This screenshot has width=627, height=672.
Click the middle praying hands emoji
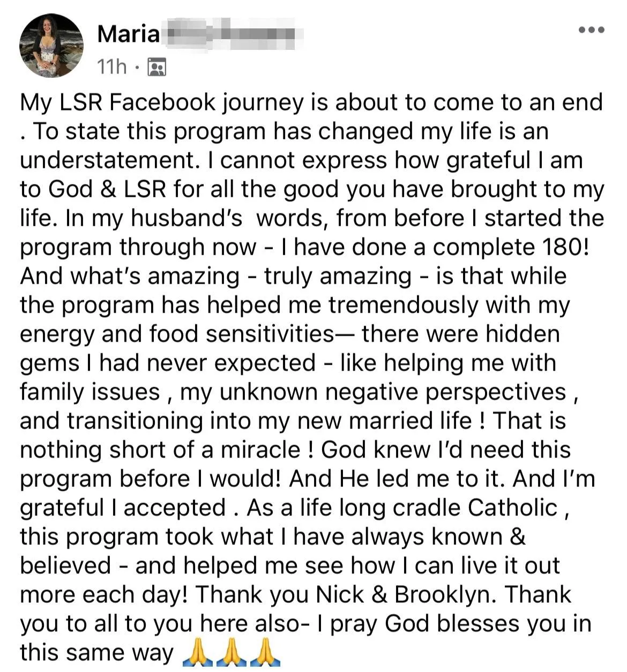tap(231, 653)
